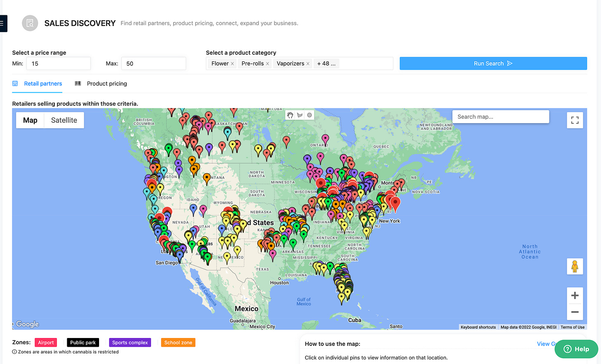
Task: Click the Product pricing barcode icon
Action: coord(78,84)
